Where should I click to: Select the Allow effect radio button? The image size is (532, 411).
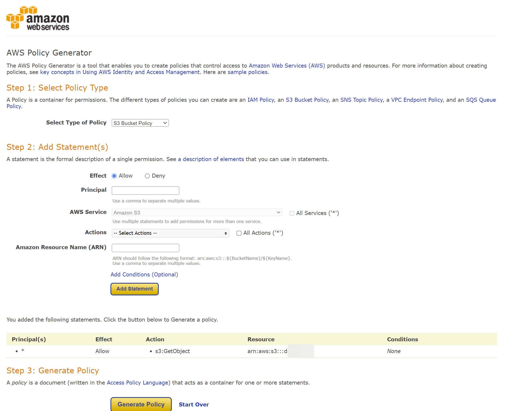coord(114,176)
